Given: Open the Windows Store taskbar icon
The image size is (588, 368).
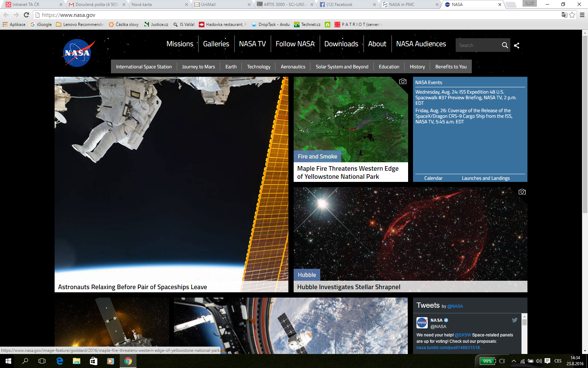Looking at the screenshot, I should coord(93,361).
